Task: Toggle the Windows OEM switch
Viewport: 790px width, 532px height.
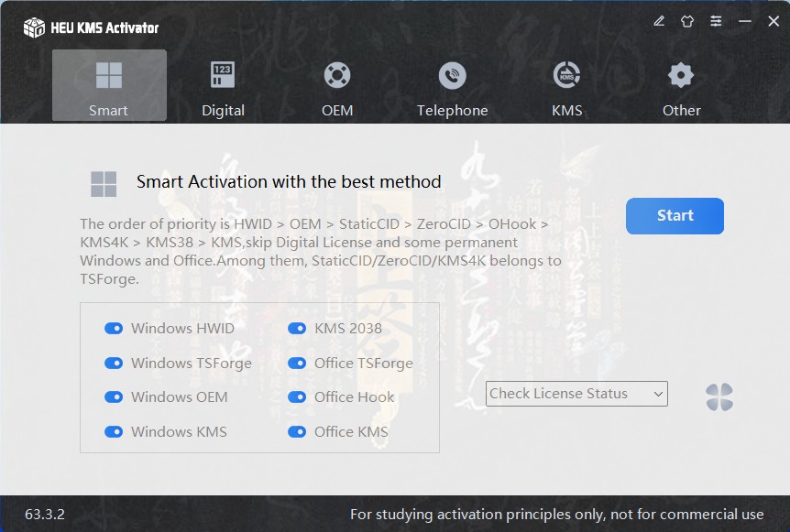Action: tap(114, 397)
